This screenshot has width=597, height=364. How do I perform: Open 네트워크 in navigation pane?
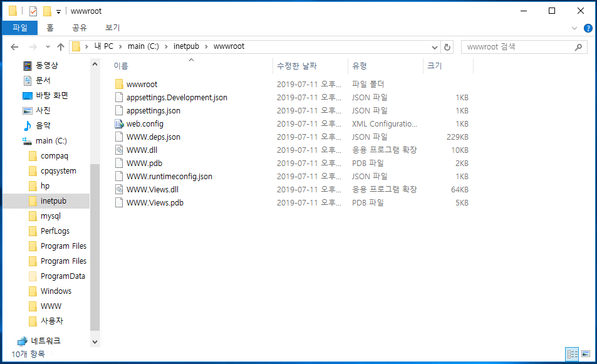[x=45, y=341]
